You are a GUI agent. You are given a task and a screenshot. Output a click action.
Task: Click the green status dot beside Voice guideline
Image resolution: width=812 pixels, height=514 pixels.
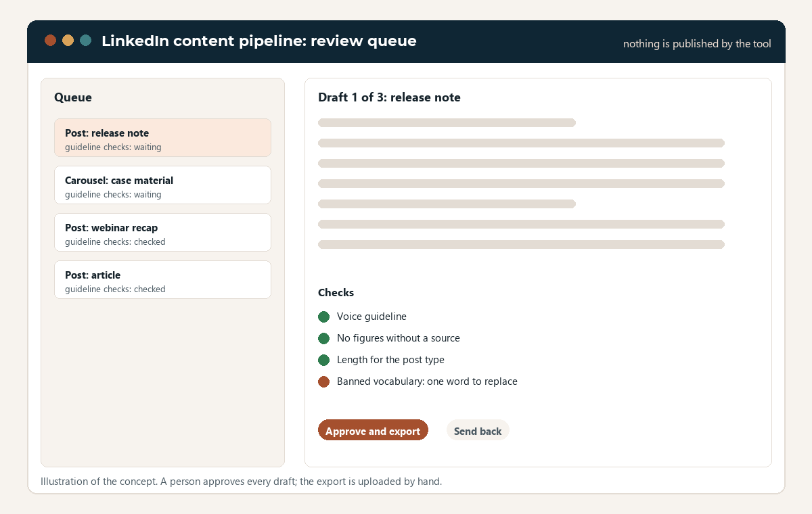tap(323, 317)
